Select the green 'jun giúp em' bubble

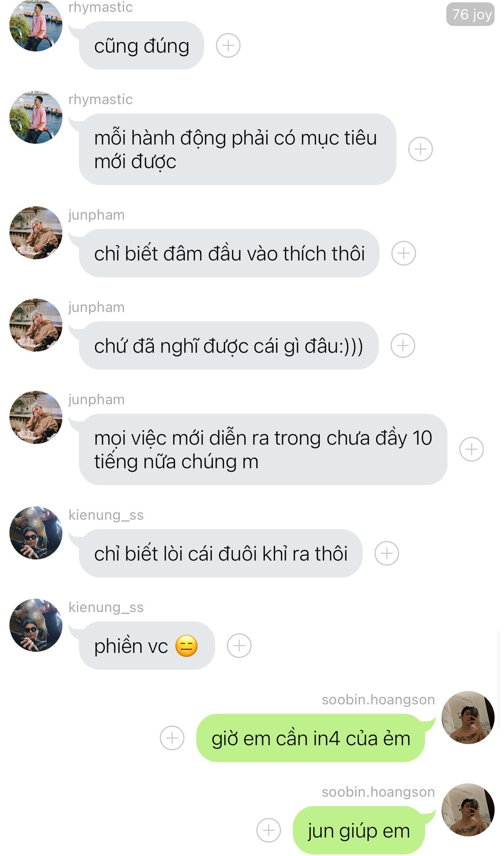coord(359,830)
